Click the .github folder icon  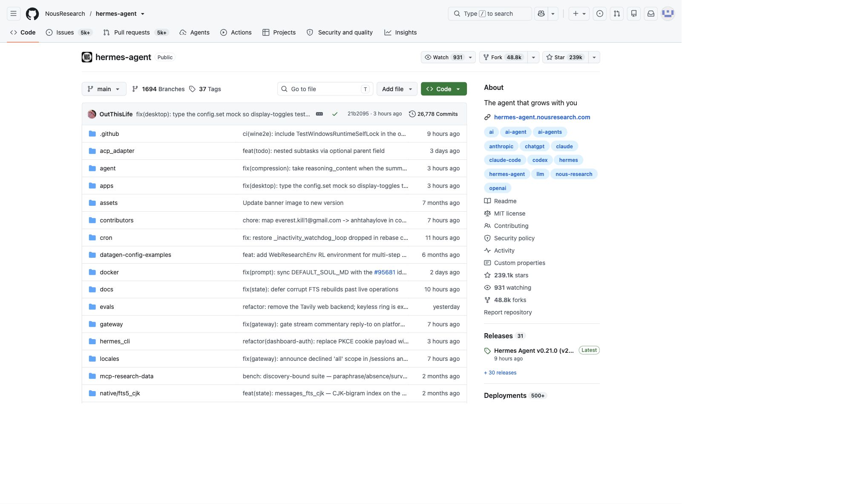click(92, 134)
